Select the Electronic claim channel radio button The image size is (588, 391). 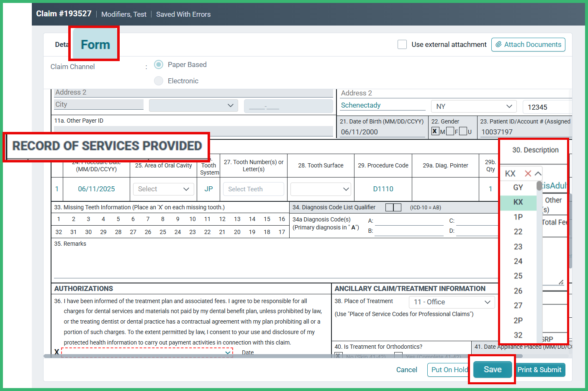pyautogui.click(x=159, y=81)
